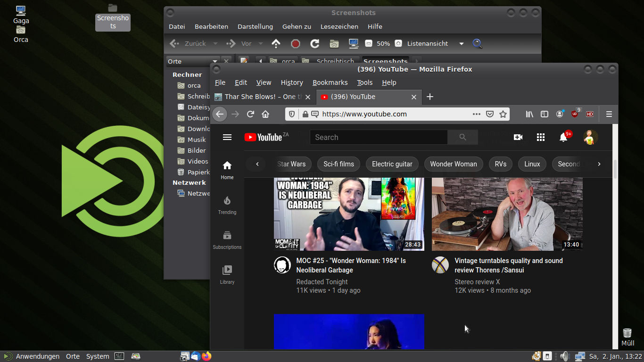This screenshot has width=644, height=362.
Task: Open Trending in YouTube sidebar
Action: click(227, 205)
